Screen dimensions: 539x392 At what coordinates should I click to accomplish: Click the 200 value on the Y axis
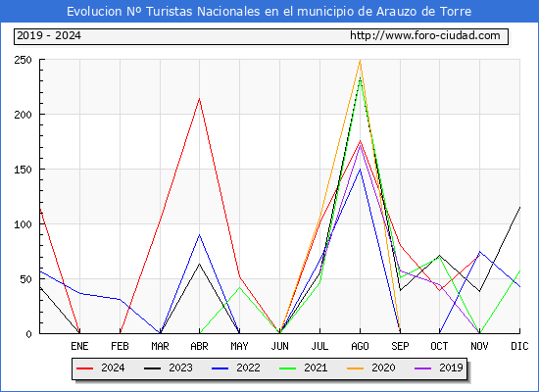click(x=23, y=115)
